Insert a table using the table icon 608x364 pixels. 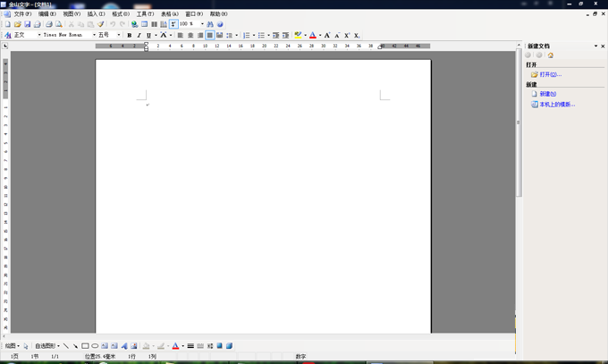click(x=144, y=24)
